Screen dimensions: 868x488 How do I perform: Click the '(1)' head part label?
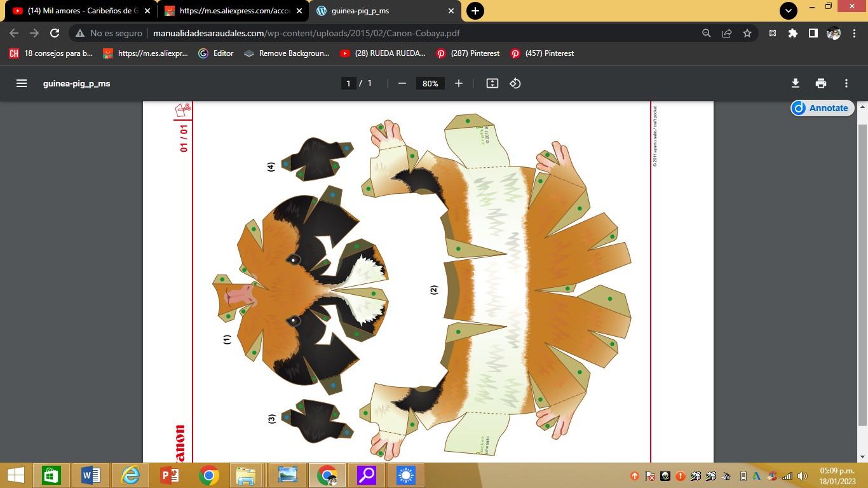(227, 339)
